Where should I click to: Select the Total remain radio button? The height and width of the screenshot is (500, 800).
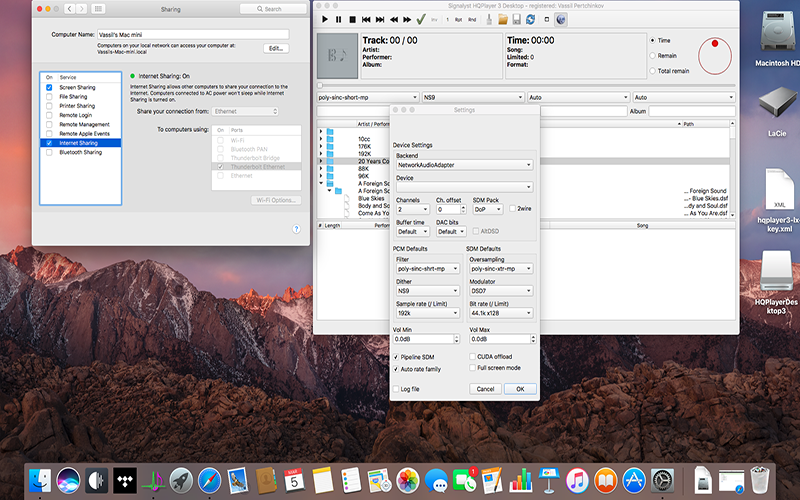[653, 71]
